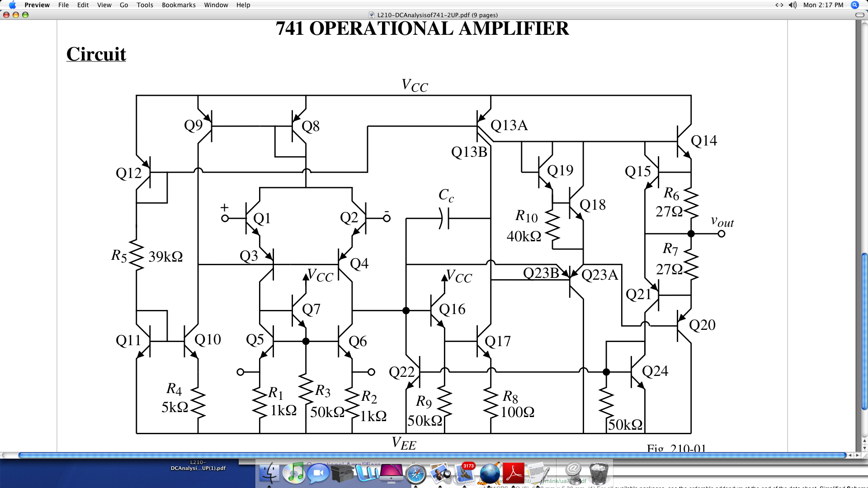The width and height of the screenshot is (868, 488).
Task: Open Finder from the Dock
Action: [x=269, y=473]
